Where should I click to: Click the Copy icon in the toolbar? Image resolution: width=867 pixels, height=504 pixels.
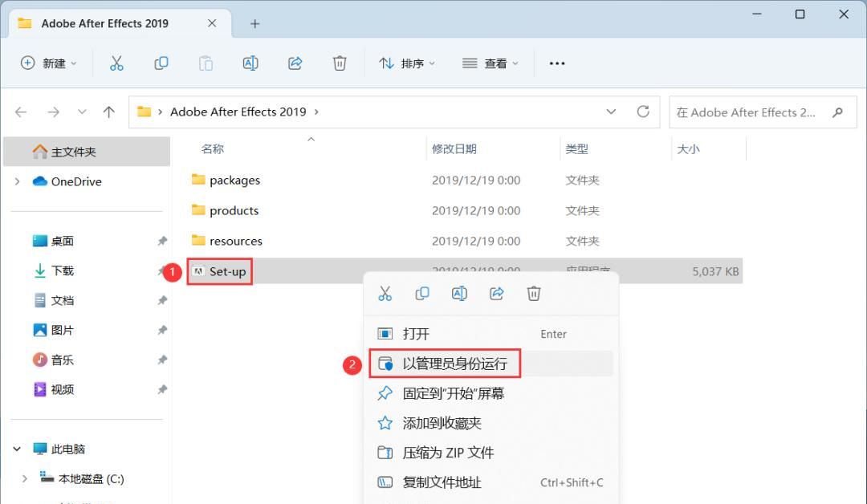click(x=161, y=63)
